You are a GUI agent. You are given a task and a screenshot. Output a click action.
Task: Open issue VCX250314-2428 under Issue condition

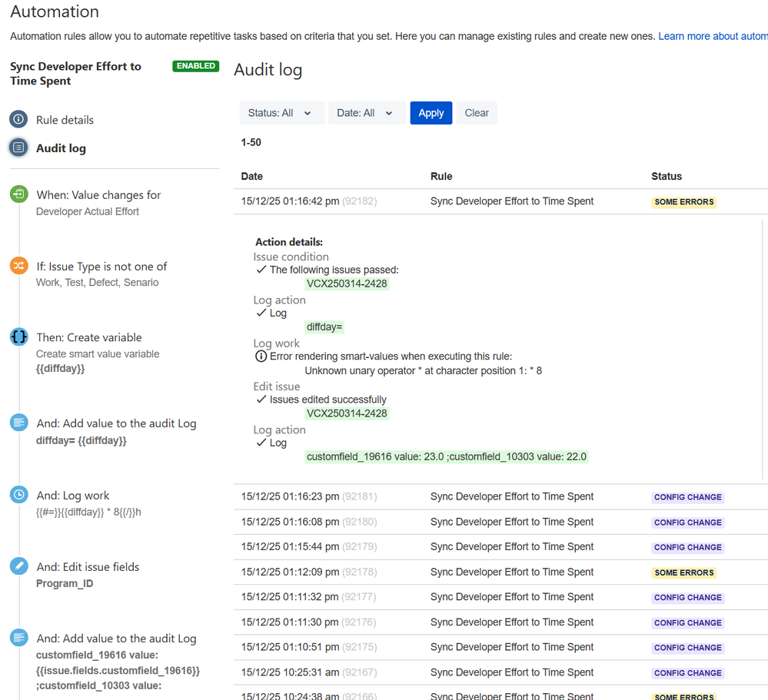click(x=347, y=284)
